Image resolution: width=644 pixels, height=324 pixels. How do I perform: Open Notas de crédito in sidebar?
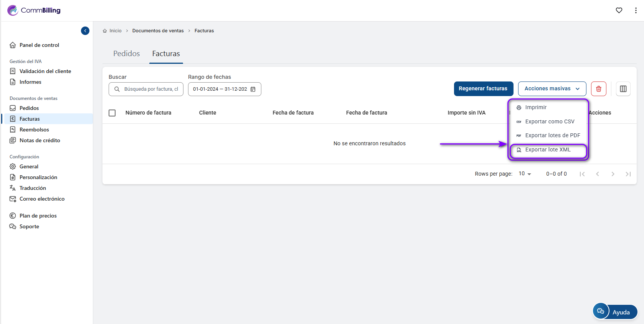tap(40, 141)
